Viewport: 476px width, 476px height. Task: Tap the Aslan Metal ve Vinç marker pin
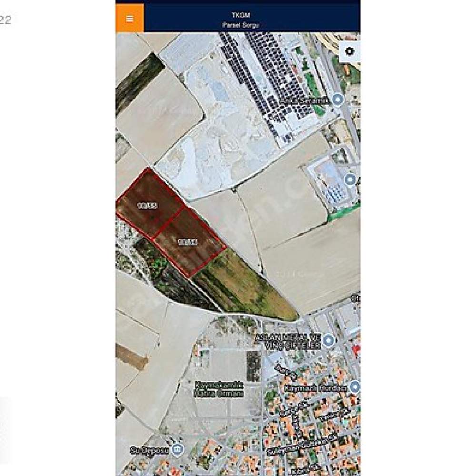(x=328, y=340)
